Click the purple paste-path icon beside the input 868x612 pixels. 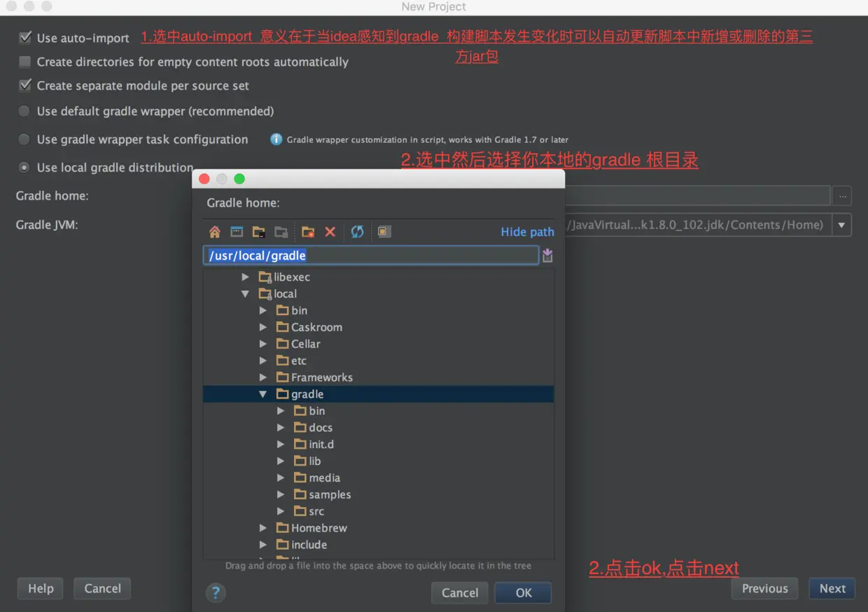tap(547, 255)
